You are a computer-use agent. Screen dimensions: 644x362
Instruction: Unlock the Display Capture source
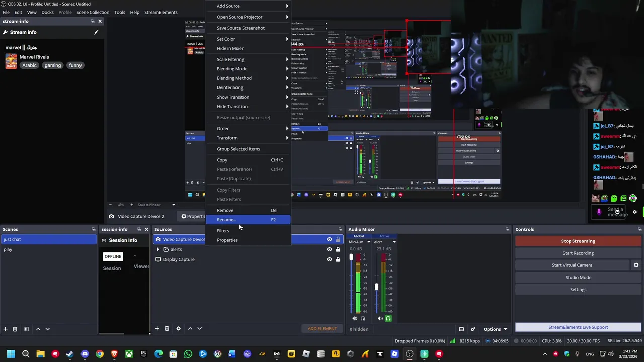(338, 259)
